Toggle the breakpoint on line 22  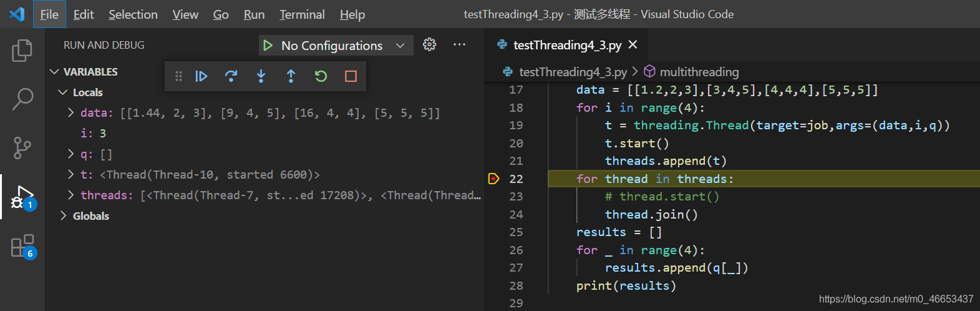click(x=493, y=179)
